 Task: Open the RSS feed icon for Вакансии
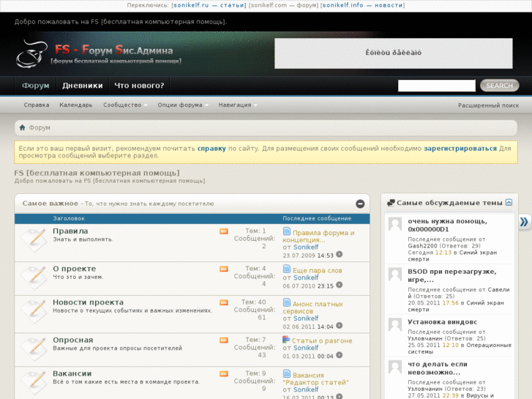224,374
